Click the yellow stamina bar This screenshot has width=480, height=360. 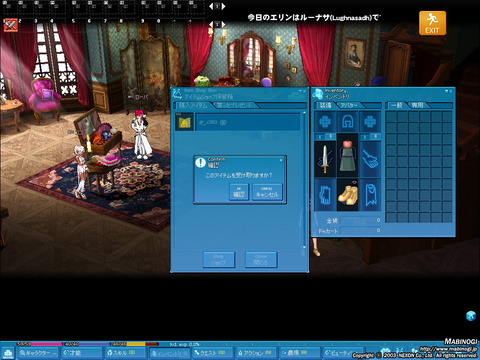135,344
